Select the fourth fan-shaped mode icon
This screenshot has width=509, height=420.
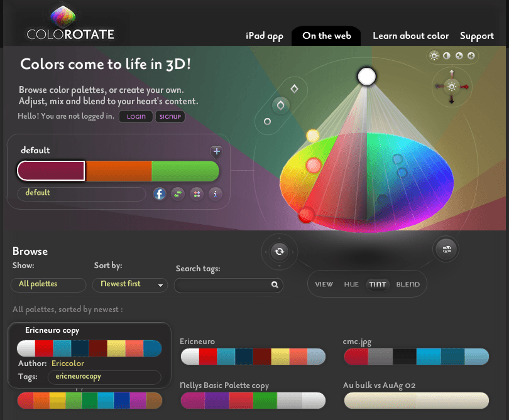tap(471, 56)
